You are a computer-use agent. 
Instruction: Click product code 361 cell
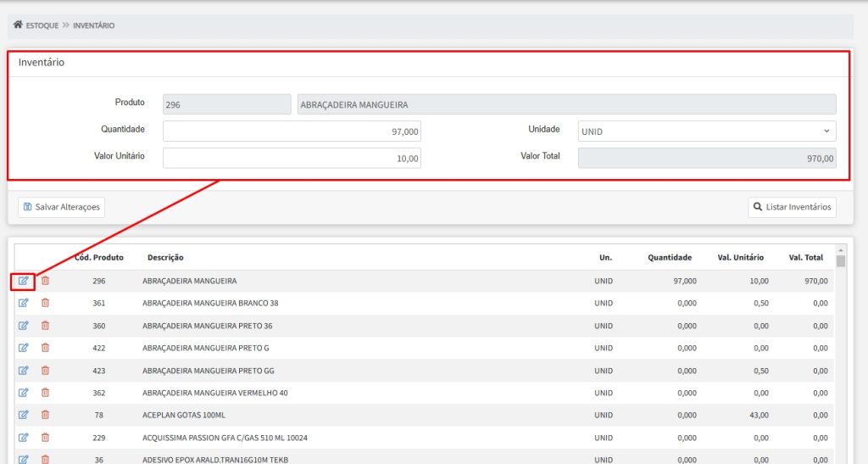pos(99,303)
